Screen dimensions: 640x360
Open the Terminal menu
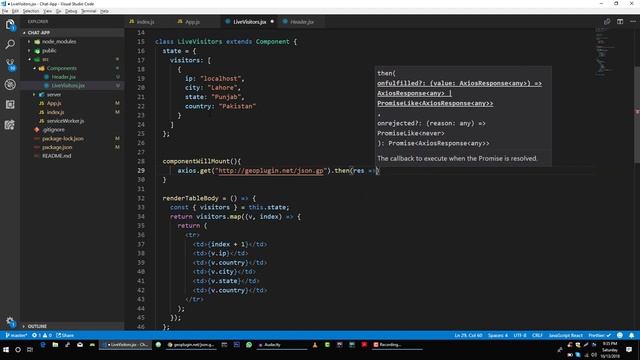tap(89, 11)
